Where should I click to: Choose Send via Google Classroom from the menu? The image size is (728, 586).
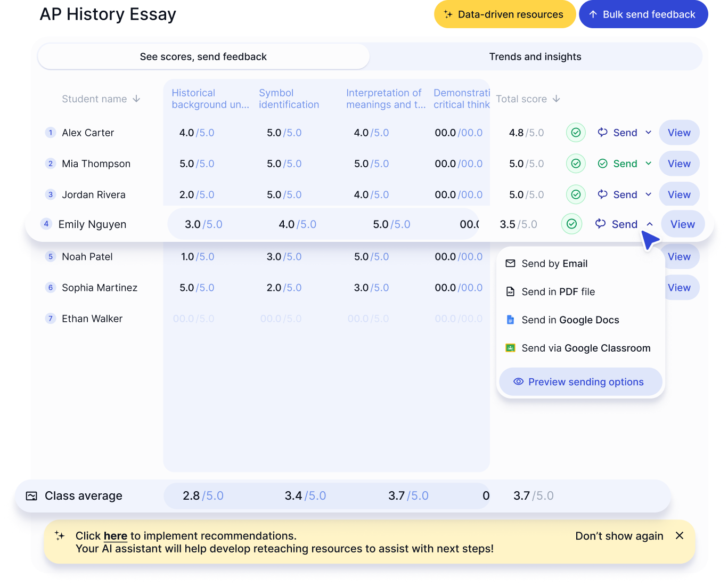[x=586, y=348]
